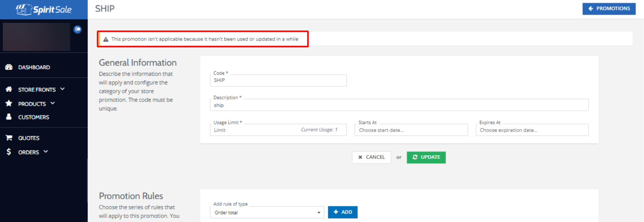Viewport: 644px width, 222px height.
Task: Click the Dashboard palette icon
Action: pyautogui.click(x=9, y=67)
